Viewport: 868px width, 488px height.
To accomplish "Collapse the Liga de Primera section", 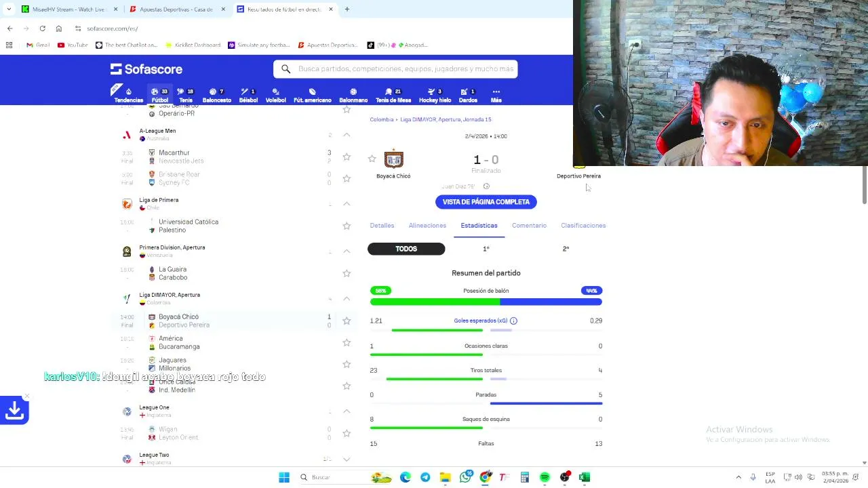I will coord(347,204).
